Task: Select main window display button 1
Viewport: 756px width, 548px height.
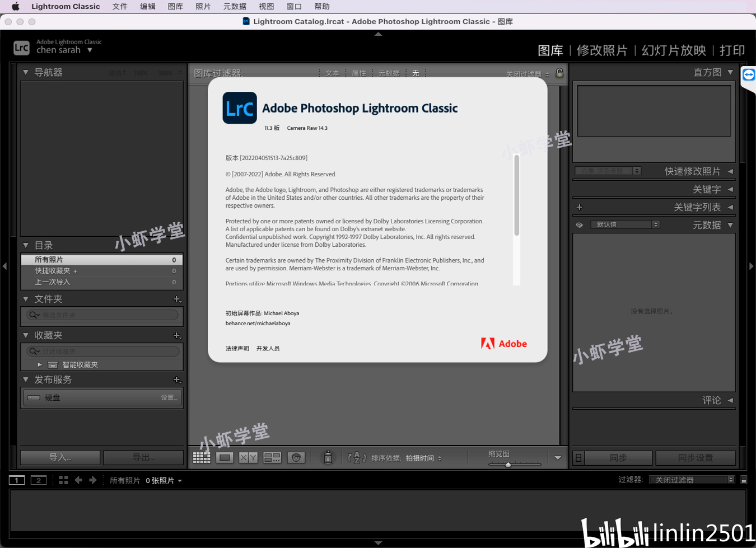Action: click(17, 480)
